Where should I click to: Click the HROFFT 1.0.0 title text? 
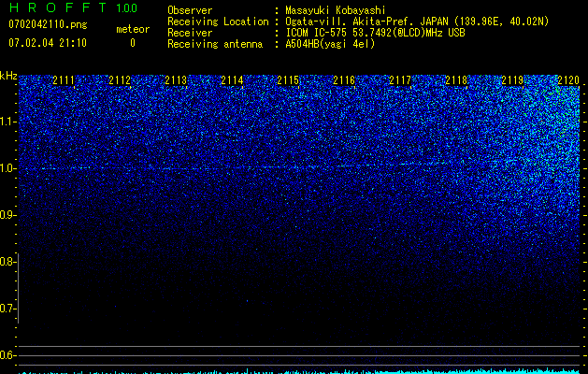point(73,7)
